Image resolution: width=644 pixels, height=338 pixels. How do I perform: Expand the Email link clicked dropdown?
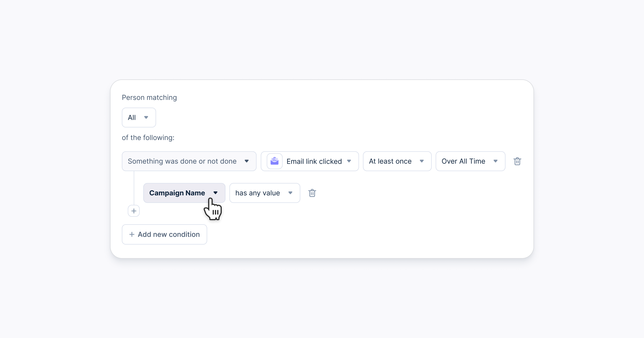coord(314,161)
